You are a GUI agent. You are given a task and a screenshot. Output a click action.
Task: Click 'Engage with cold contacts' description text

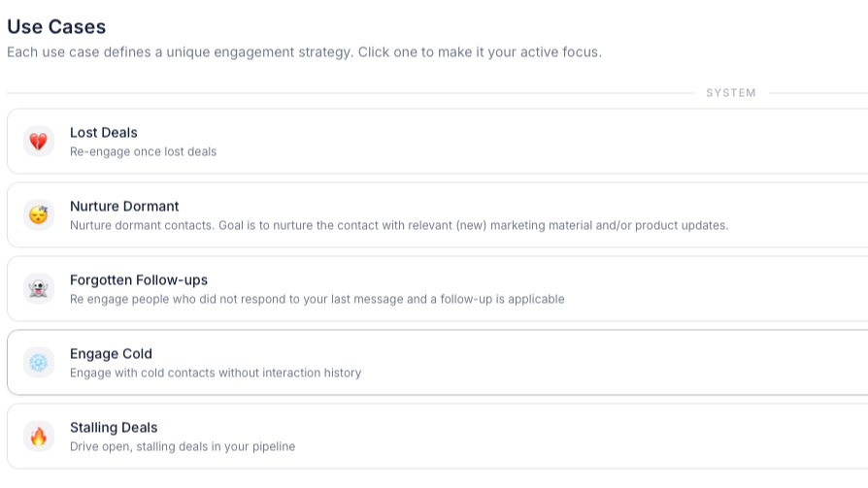tap(216, 373)
